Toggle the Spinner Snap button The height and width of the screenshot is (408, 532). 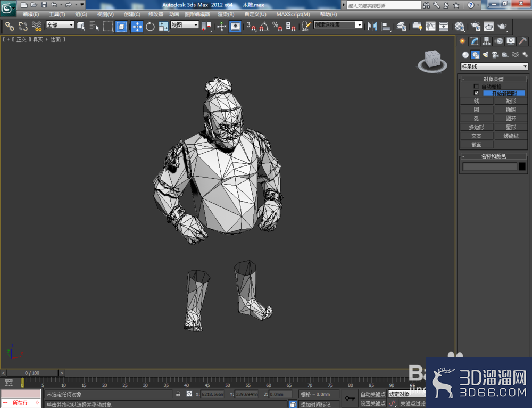click(x=290, y=26)
